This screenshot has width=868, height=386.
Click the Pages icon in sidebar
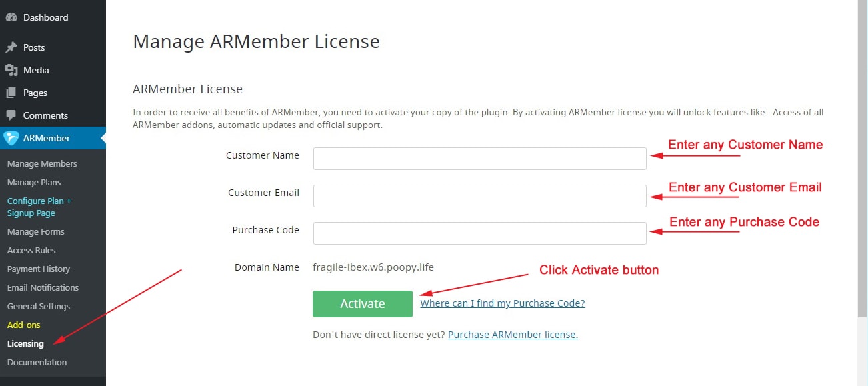pyautogui.click(x=11, y=93)
